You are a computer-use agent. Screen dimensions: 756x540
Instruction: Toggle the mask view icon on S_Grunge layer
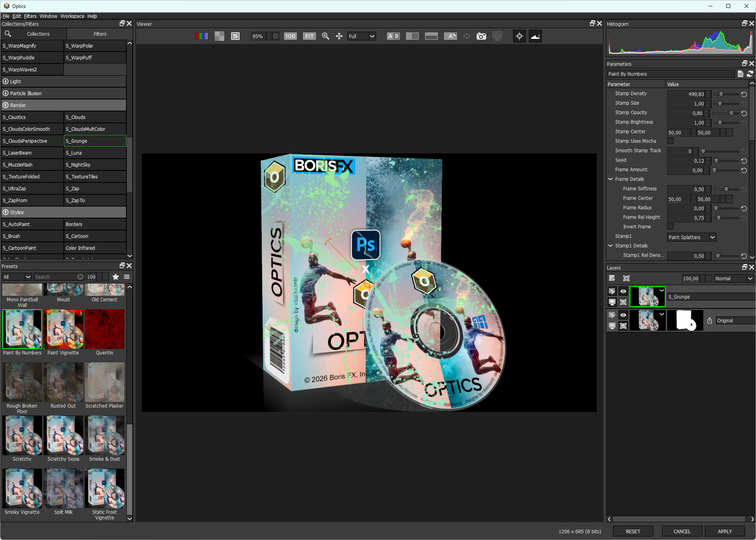tap(623, 302)
